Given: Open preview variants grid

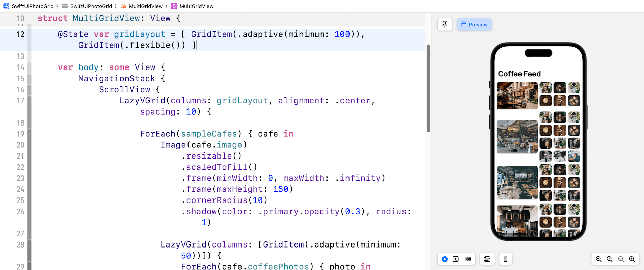Looking at the screenshot, I should tap(468, 259).
